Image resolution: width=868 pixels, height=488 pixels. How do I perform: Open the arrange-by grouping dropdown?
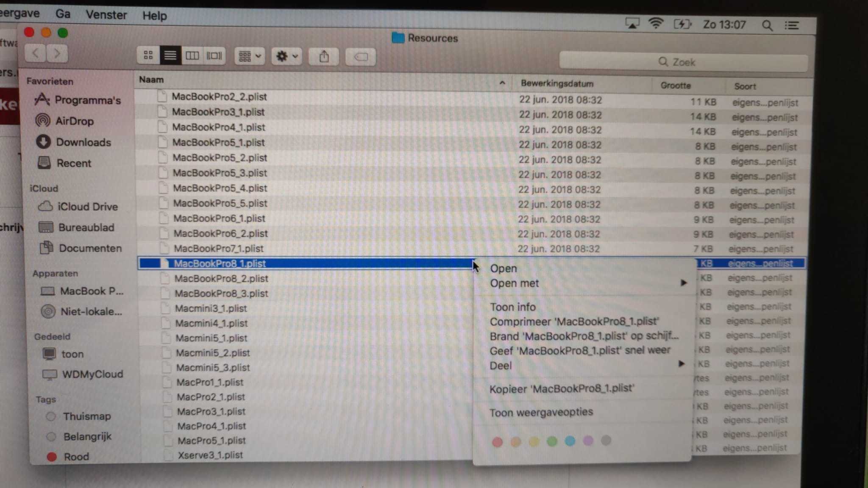[x=250, y=56]
